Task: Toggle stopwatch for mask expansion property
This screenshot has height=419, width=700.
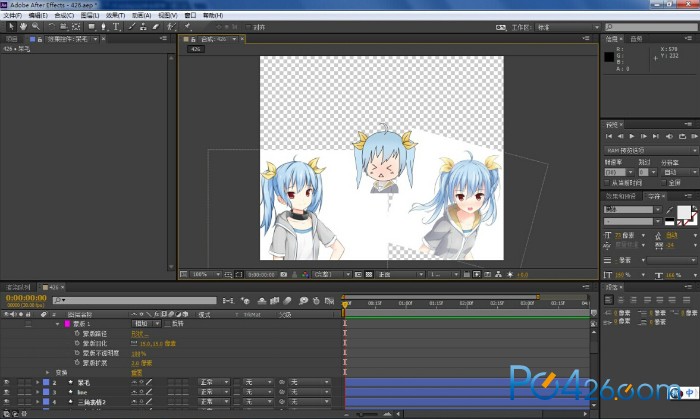Action: tap(77, 363)
